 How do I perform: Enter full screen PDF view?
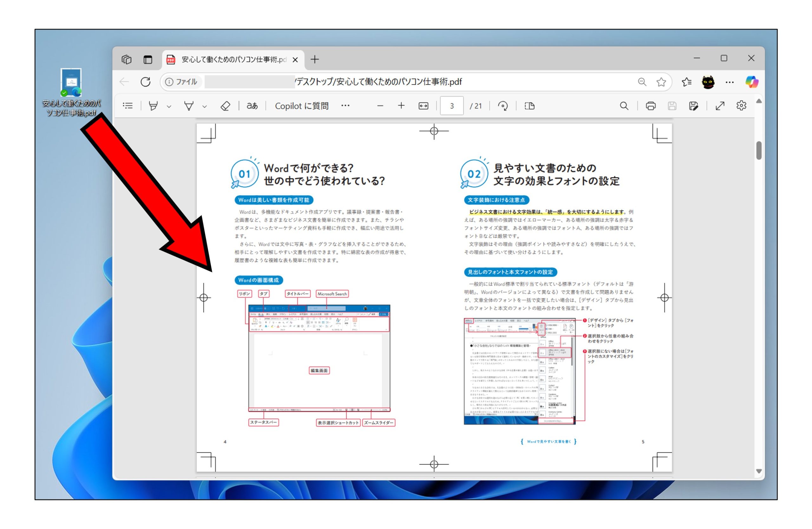tap(720, 106)
